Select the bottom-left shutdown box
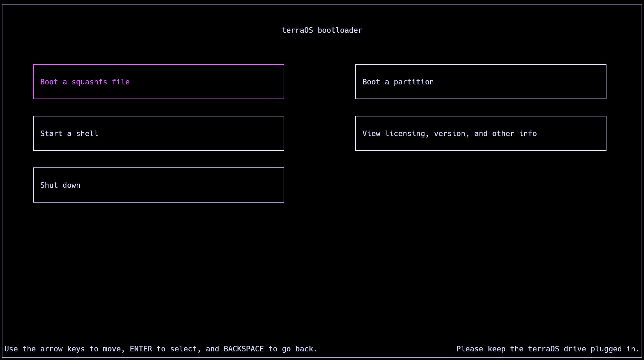644x360 pixels. [158, 185]
